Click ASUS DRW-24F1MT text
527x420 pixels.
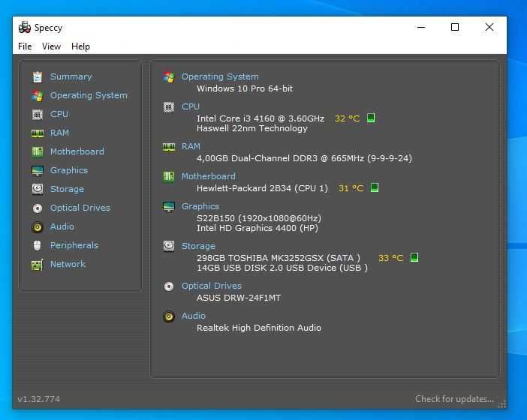(x=239, y=298)
